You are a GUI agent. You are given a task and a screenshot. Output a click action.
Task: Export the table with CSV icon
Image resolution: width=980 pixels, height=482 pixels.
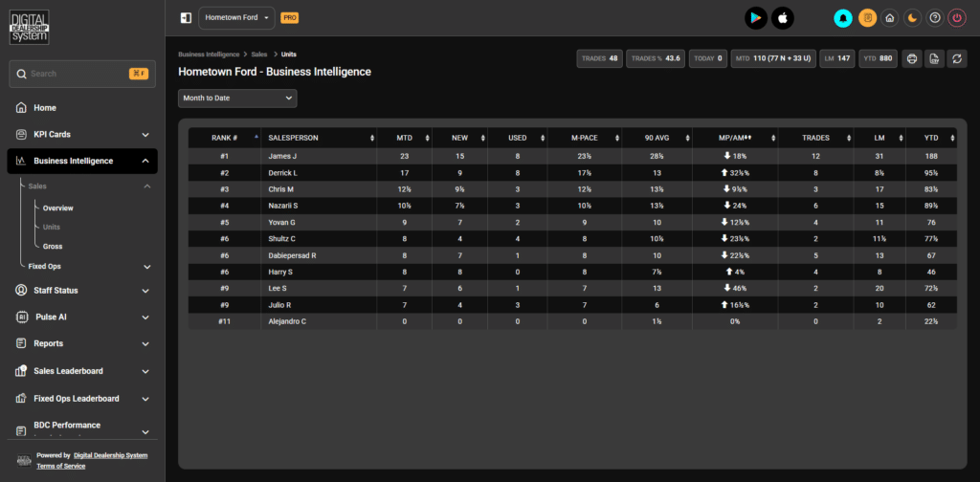[x=934, y=58]
